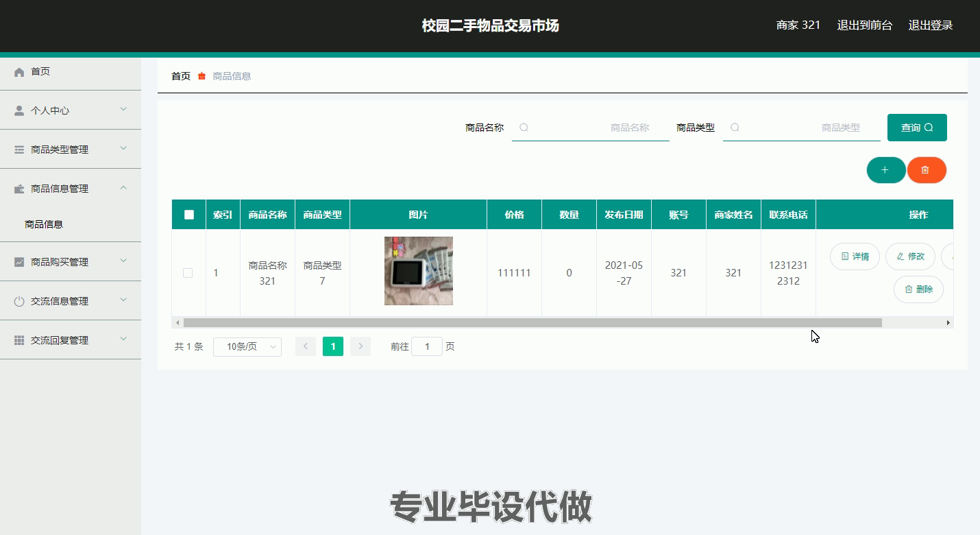Screen dimensions: 980x535
Task: Click the price cell 111111
Action: [x=515, y=273]
